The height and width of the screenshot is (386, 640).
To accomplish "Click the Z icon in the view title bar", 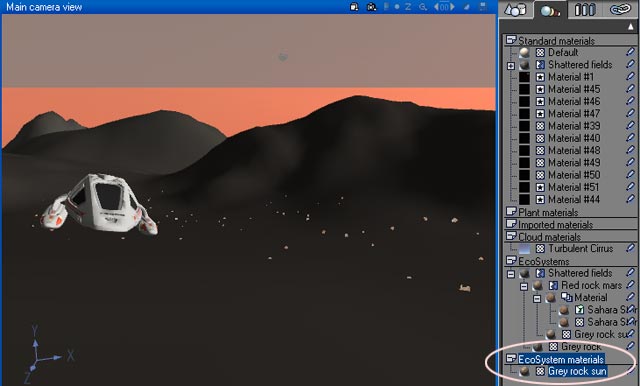I will click(x=408, y=7).
